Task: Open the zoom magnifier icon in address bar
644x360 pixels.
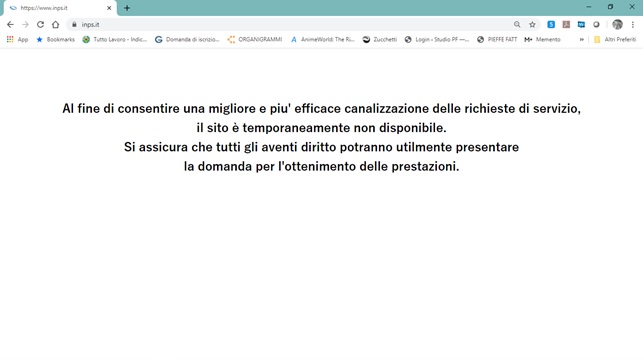Action: pyautogui.click(x=517, y=25)
